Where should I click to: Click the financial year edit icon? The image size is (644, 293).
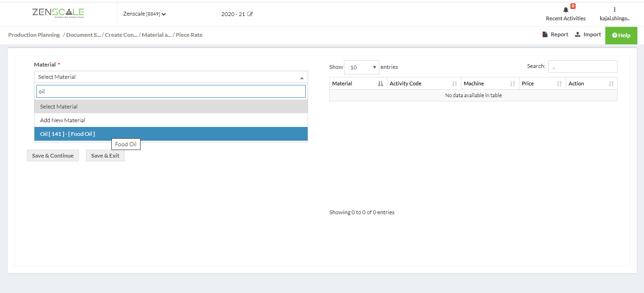250,14
